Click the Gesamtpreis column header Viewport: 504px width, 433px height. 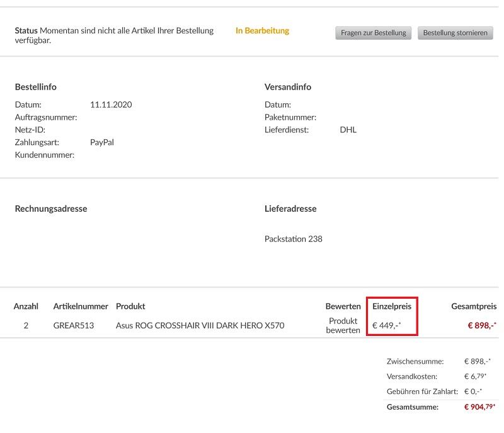(x=473, y=306)
